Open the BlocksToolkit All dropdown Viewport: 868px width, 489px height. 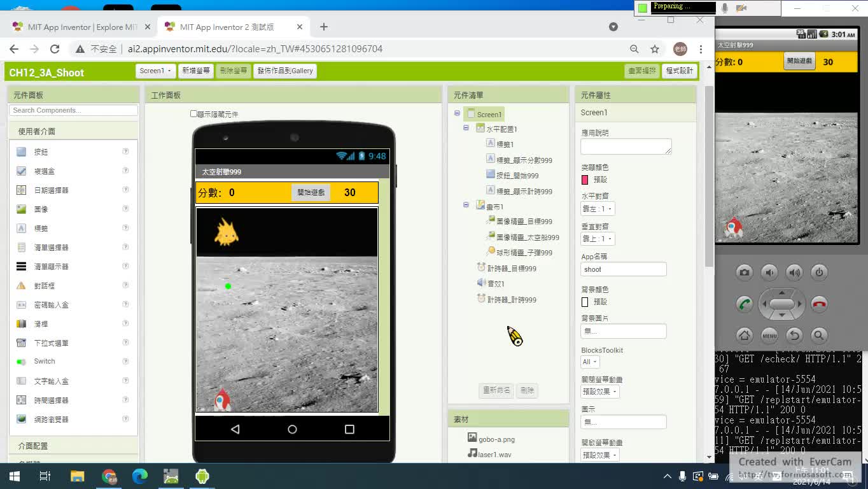click(x=590, y=362)
